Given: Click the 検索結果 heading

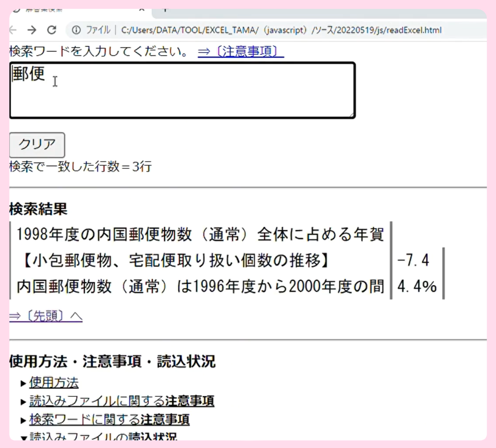Looking at the screenshot, I should pos(38,209).
